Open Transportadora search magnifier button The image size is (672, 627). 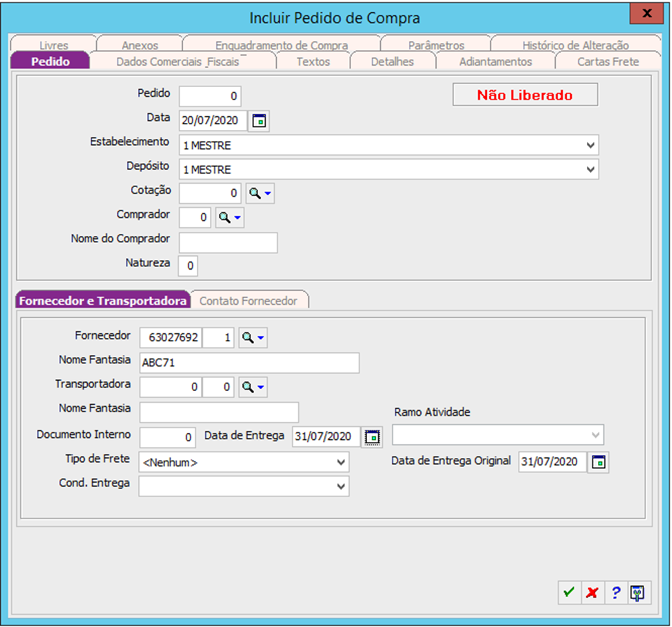(253, 387)
